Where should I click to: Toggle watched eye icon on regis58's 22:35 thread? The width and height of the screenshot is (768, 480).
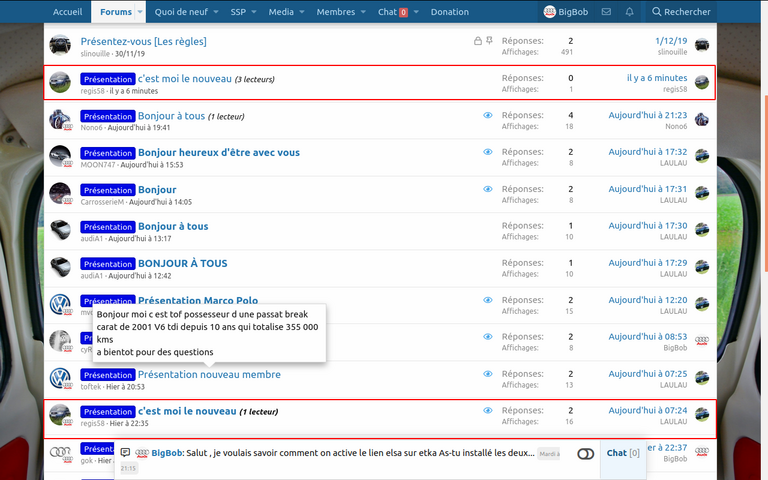coord(488,410)
